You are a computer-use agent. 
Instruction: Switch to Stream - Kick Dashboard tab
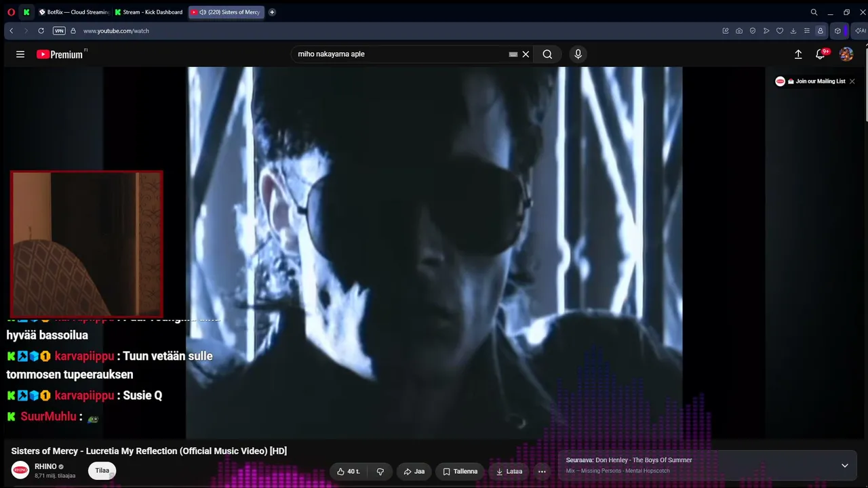[x=149, y=12]
